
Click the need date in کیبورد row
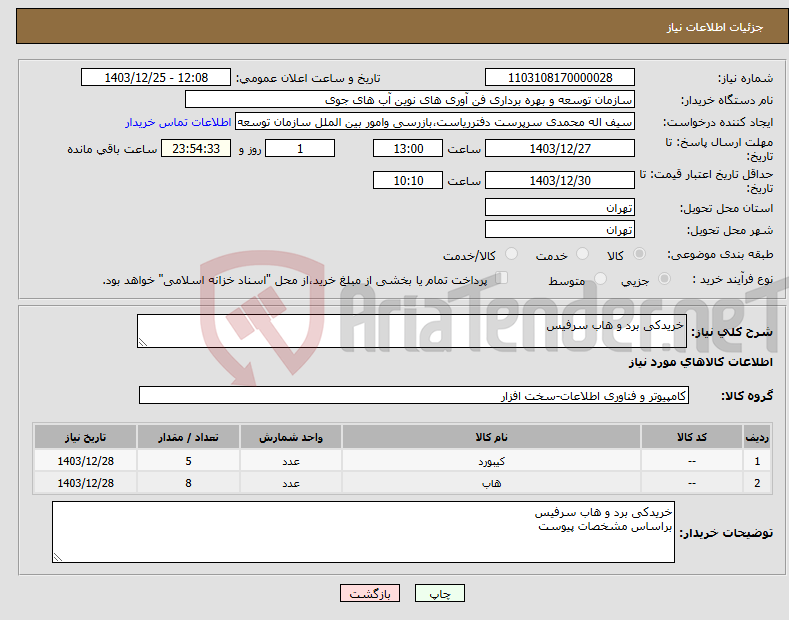coord(86,461)
